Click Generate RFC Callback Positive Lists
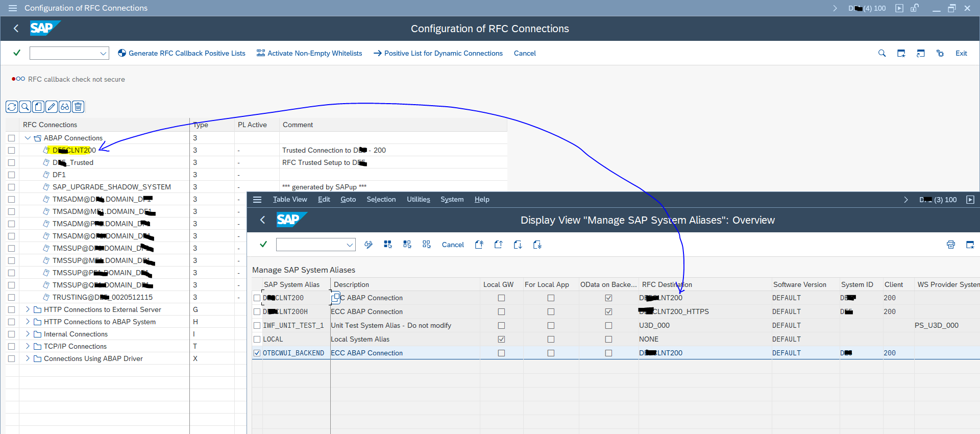The height and width of the screenshot is (434, 980). point(182,53)
